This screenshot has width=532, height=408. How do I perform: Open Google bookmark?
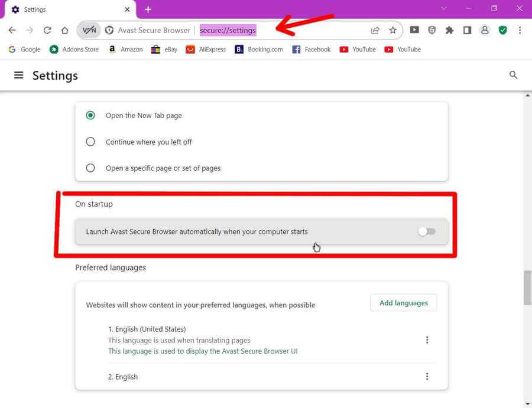point(24,50)
